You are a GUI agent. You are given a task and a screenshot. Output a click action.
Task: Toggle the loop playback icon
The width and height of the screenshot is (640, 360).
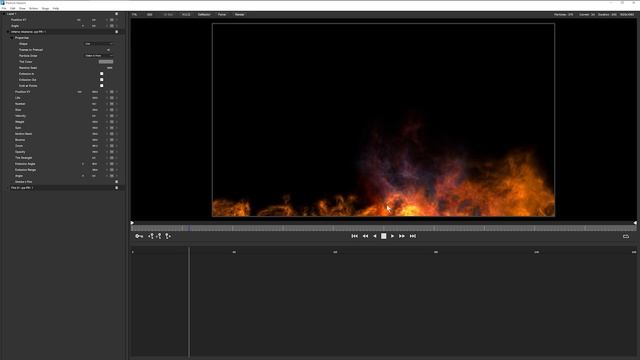pyautogui.click(x=626, y=236)
